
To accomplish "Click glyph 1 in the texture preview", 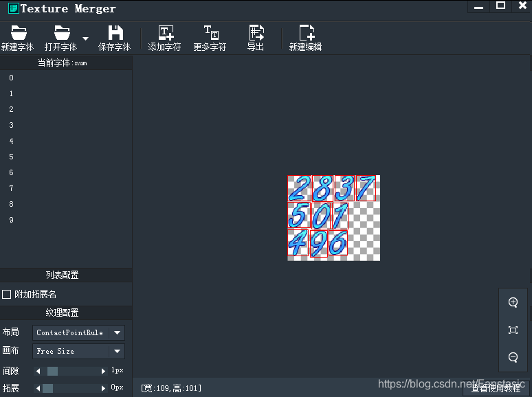I will point(340,216).
